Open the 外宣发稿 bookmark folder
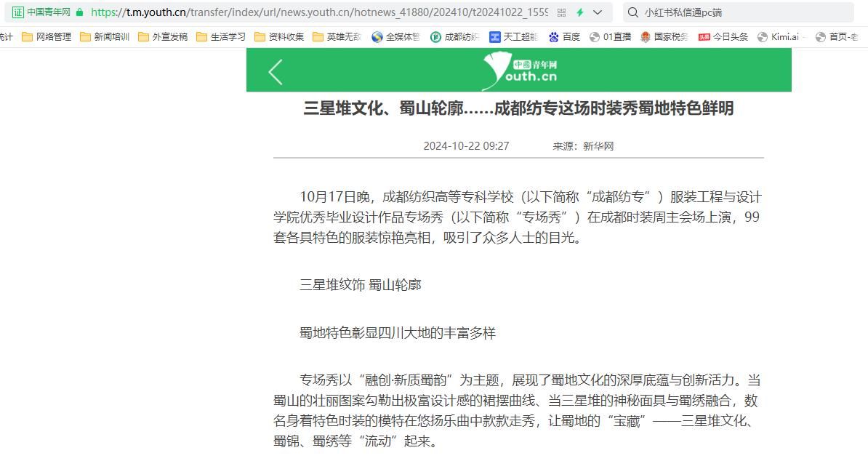Viewport: 868px width, 461px height. [x=163, y=37]
